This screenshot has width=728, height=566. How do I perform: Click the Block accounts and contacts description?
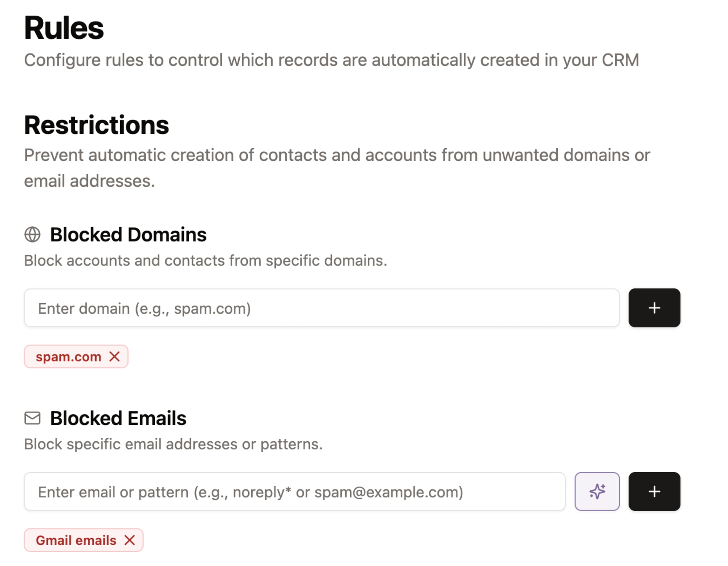click(x=205, y=260)
